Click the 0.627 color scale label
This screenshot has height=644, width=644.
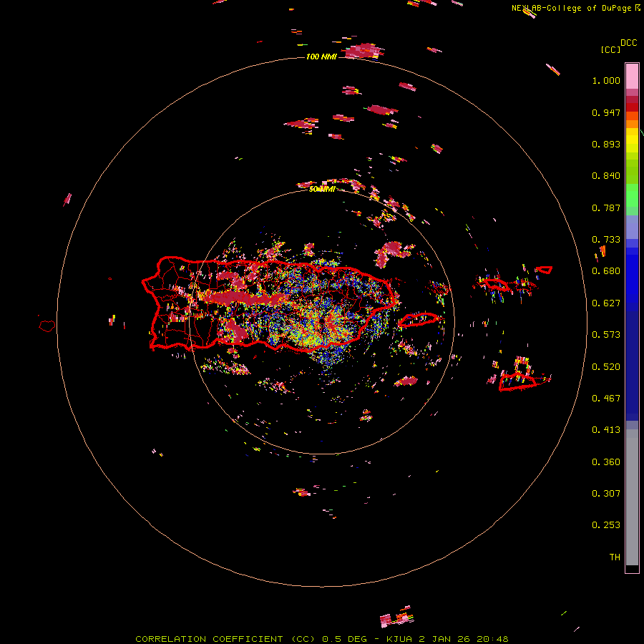[606, 303]
